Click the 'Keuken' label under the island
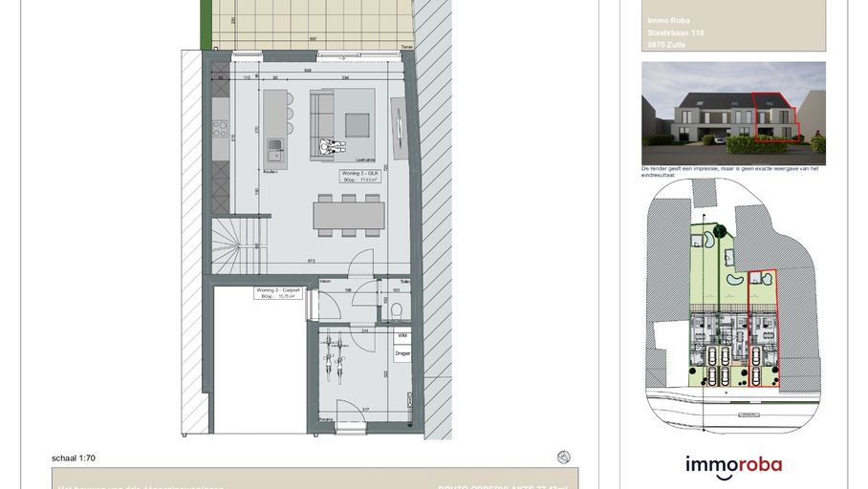This screenshot has height=489, width=868. tap(271, 172)
